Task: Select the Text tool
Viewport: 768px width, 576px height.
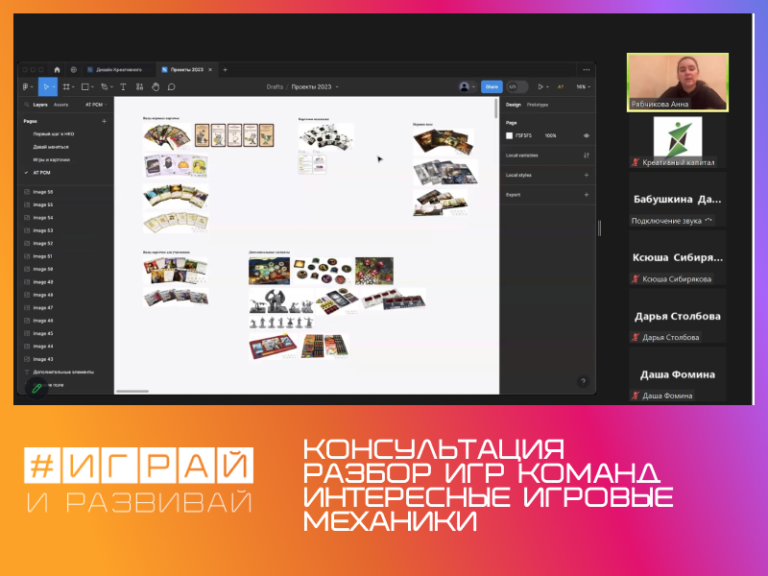Action: click(x=123, y=87)
